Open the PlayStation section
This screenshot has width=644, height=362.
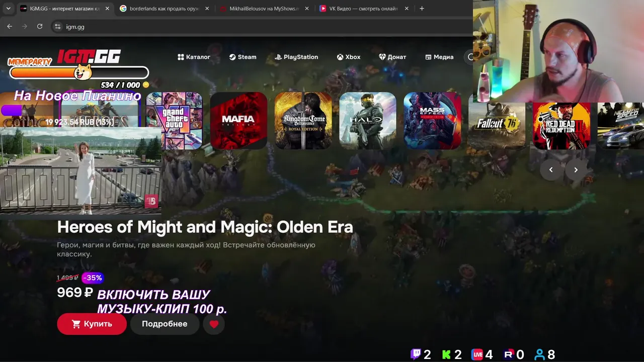point(296,57)
